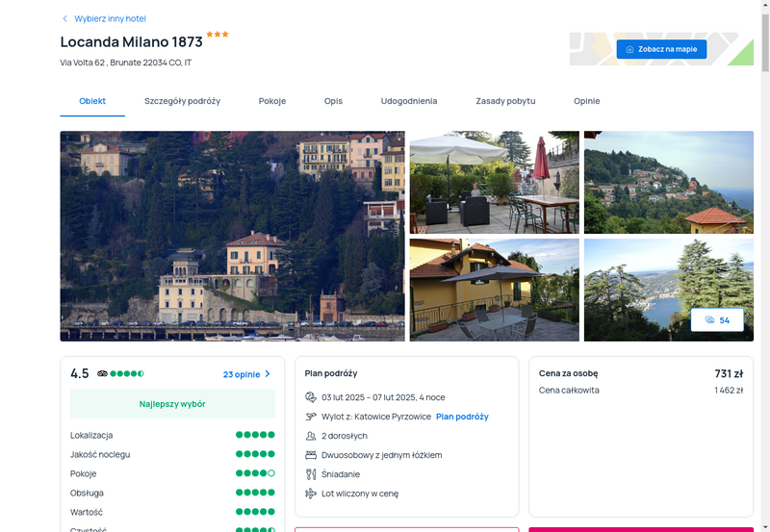Screen dimensions: 770x532
Task: Click Dwuosobowy z jednym łóżkiem text
Action: pyautogui.click(x=381, y=455)
